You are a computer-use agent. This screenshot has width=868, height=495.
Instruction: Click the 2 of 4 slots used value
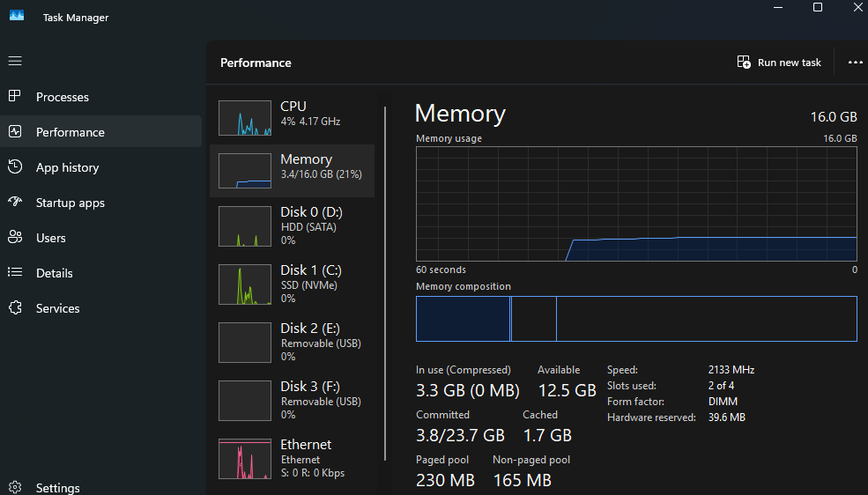tap(722, 386)
